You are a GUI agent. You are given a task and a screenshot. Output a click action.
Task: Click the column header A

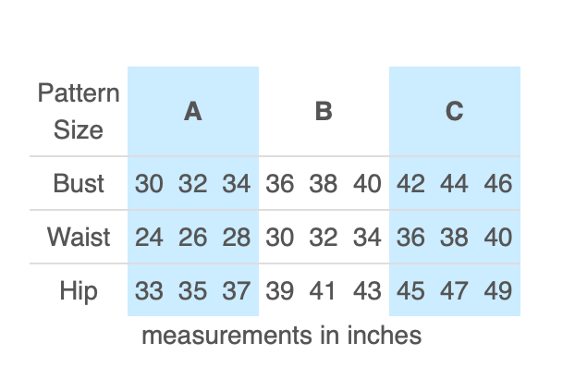click(192, 112)
